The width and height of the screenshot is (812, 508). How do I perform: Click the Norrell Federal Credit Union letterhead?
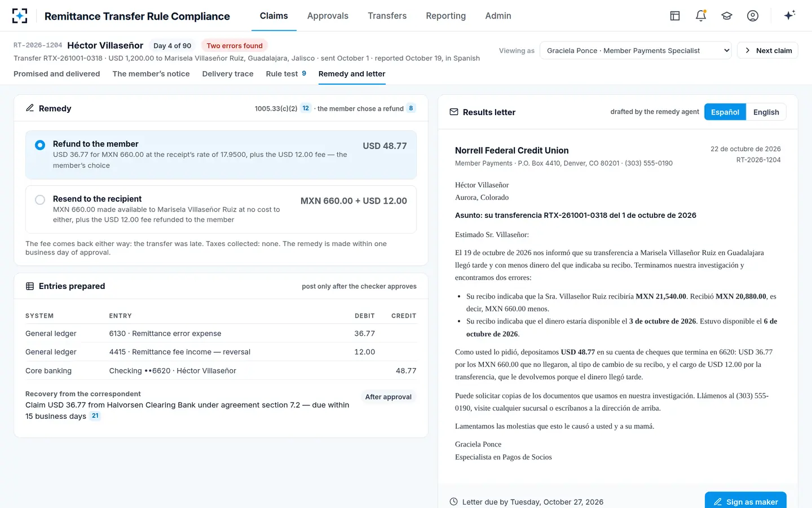tap(512, 150)
